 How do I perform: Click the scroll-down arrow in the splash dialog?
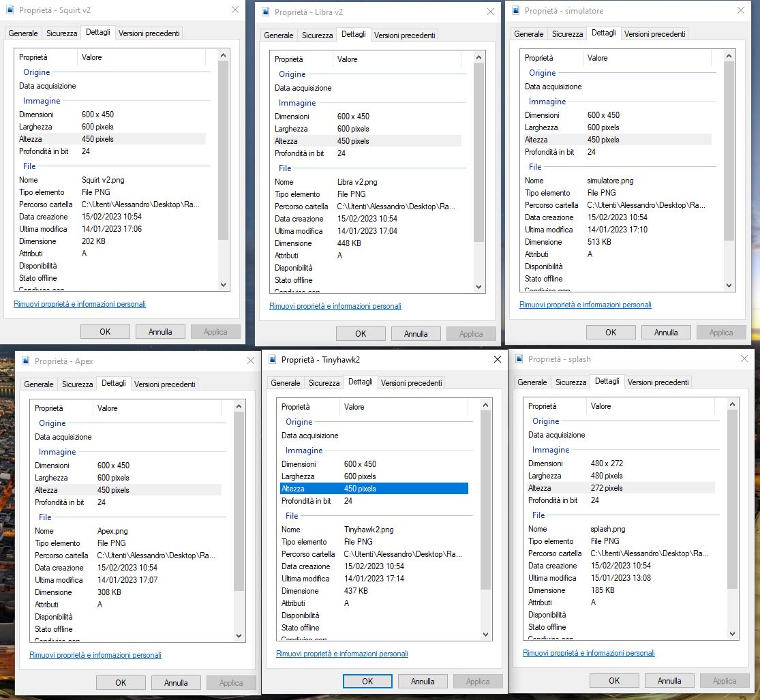coord(733,635)
